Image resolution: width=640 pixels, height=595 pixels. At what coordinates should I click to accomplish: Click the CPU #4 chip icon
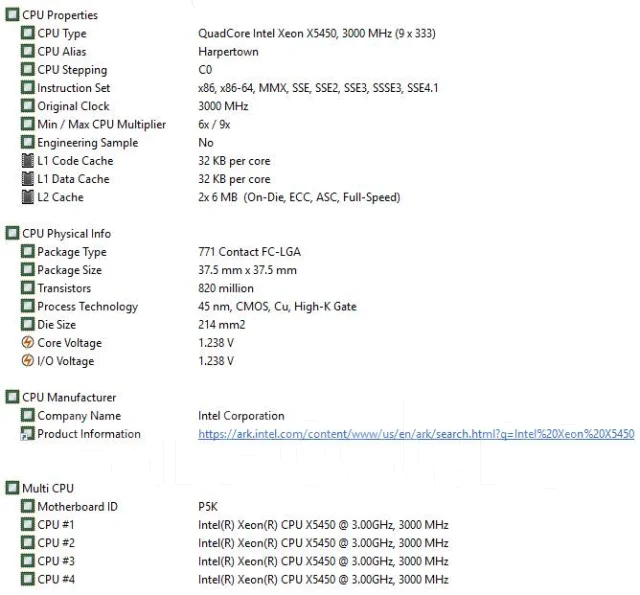pos(27,579)
